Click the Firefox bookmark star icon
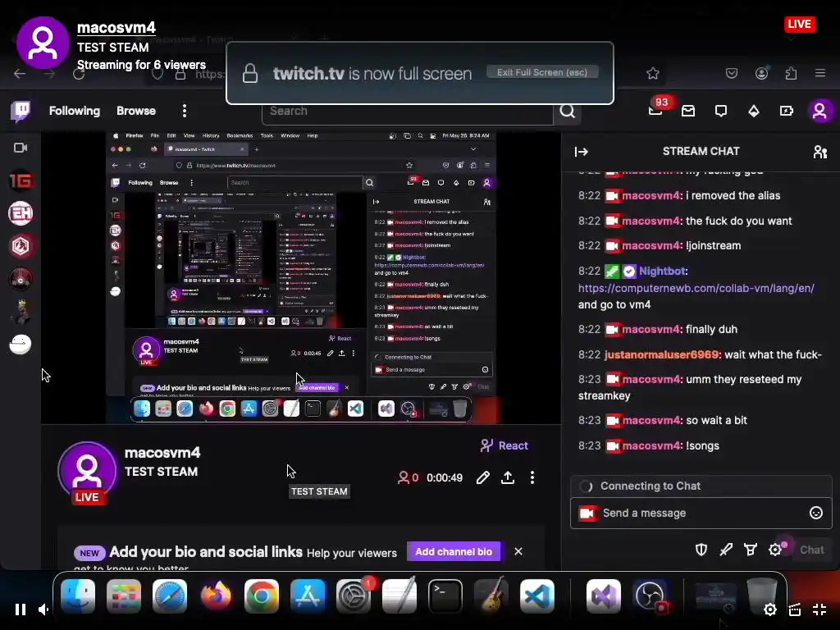The width and height of the screenshot is (840, 630). pyautogui.click(x=652, y=73)
